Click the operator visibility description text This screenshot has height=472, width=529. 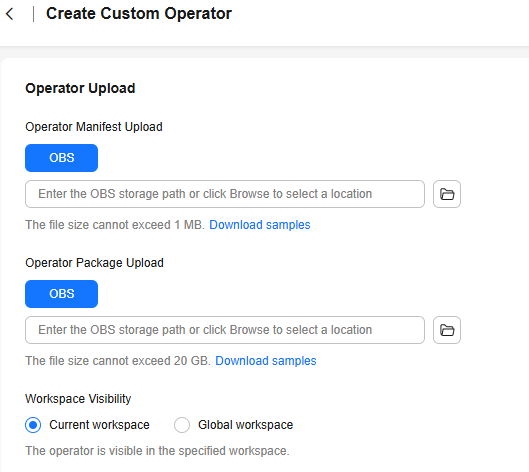coord(157,451)
